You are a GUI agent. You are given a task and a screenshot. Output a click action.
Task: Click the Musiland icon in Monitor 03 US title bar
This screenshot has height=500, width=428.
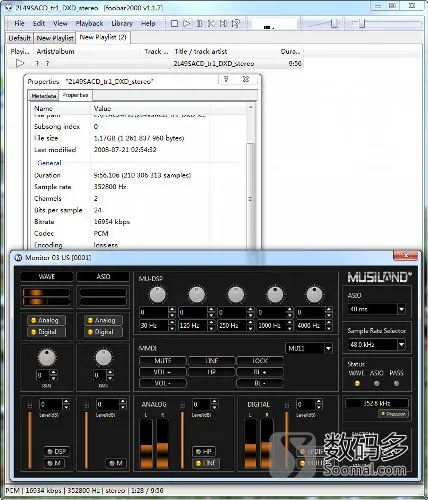click(18, 258)
